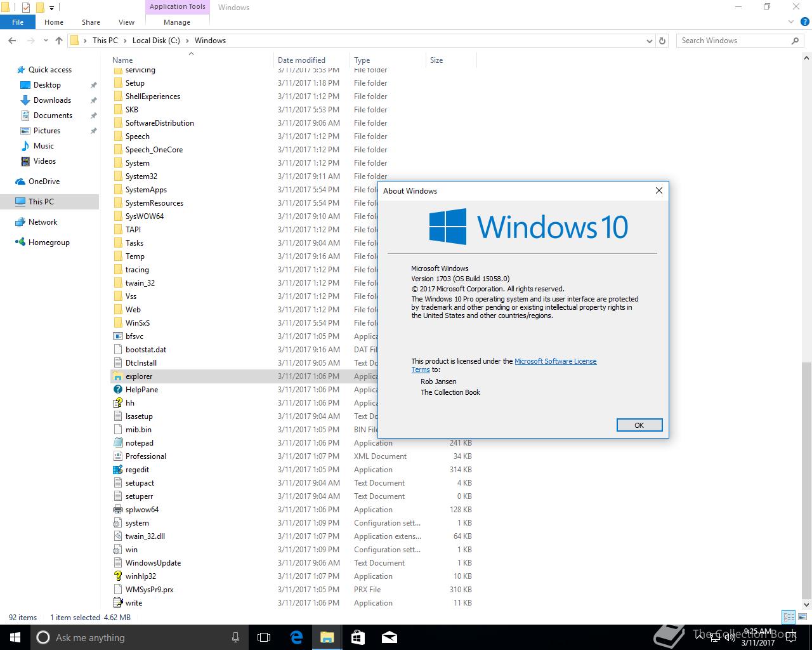Select the explorer application icon
Viewport: 812px width, 650px height.
tap(117, 376)
